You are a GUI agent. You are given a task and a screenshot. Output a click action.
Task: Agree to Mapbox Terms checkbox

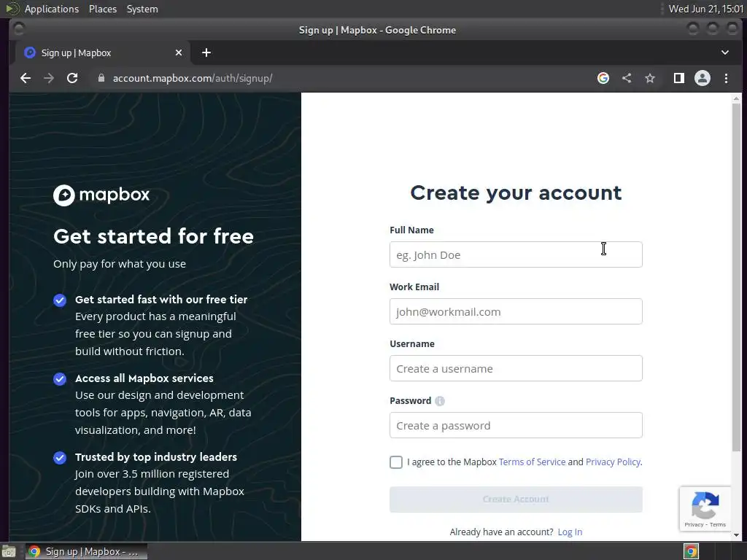pos(396,462)
